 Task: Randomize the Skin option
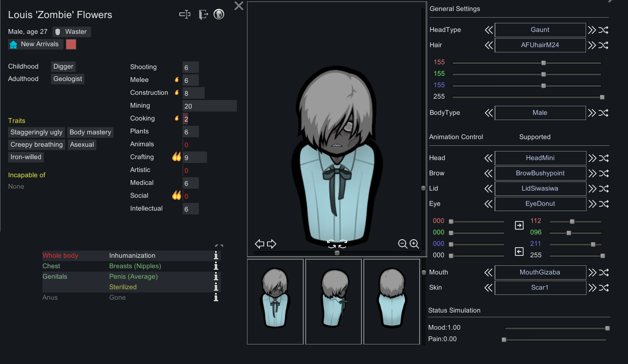[604, 288]
